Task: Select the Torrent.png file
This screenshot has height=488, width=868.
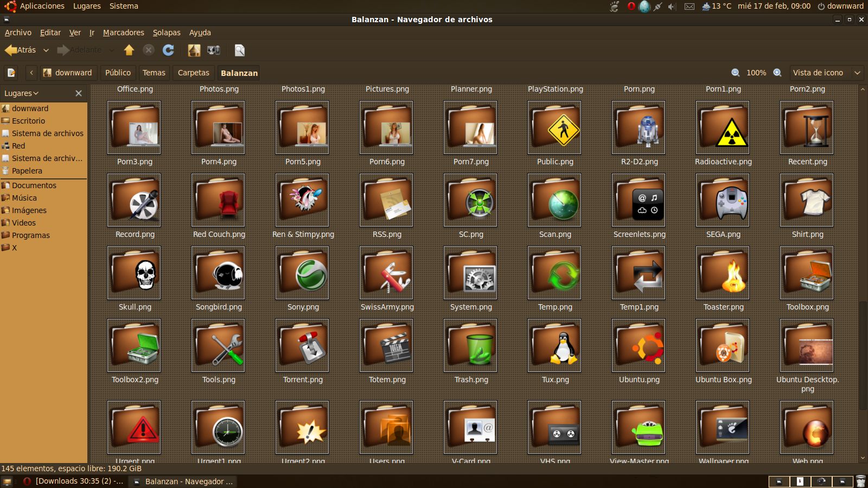Action: [303, 345]
